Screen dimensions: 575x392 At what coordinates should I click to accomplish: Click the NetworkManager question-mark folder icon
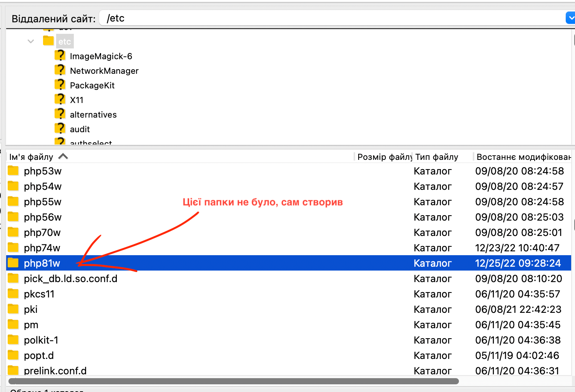pos(60,70)
